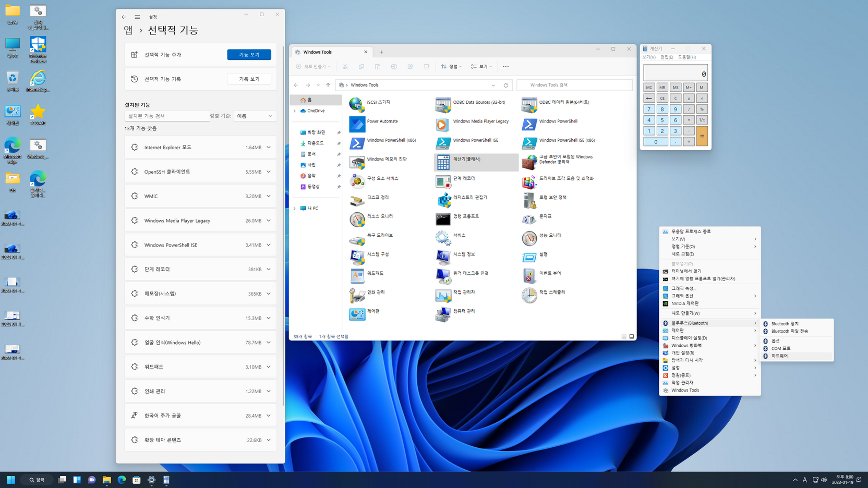Screen dimensions: 868x488
Task: Open 이벤트 뷰어 icon
Action: point(529,276)
